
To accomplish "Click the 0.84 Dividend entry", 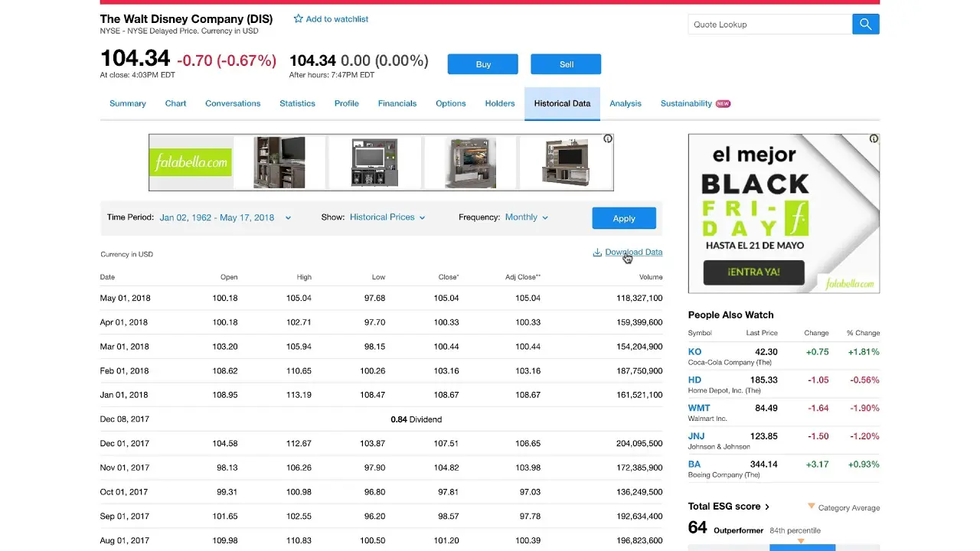I will point(416,419).
